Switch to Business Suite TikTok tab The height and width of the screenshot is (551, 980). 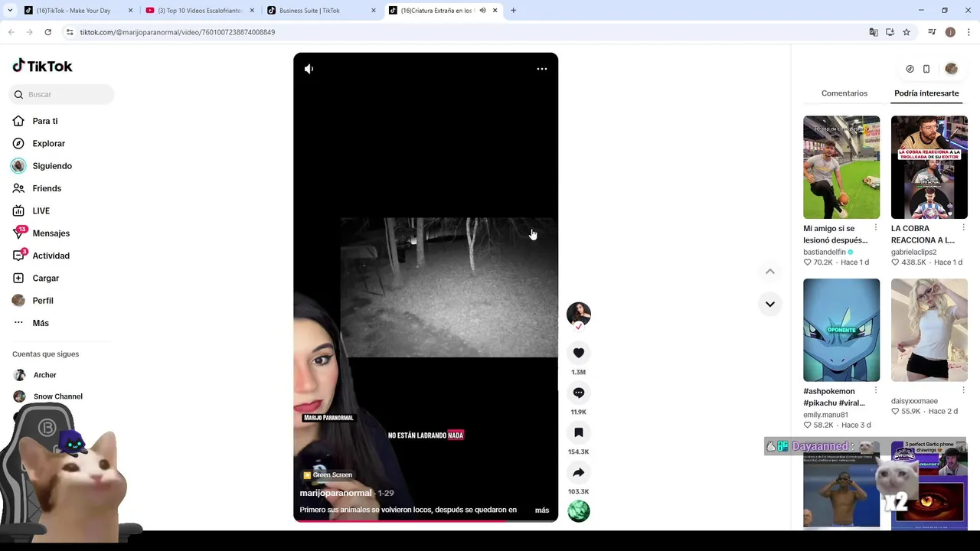(322, 11)
